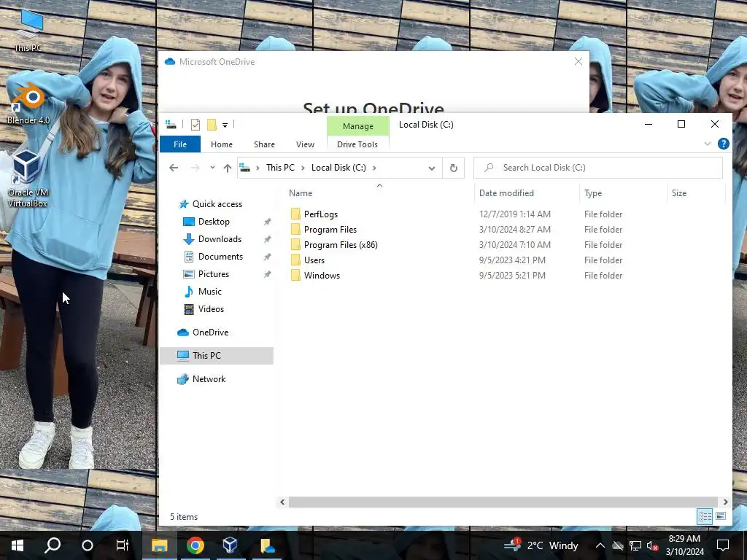Open Customize Quick Access Toolbar dropdown arrow
This screenshot has width=747, height=560.
pos(225,125)
